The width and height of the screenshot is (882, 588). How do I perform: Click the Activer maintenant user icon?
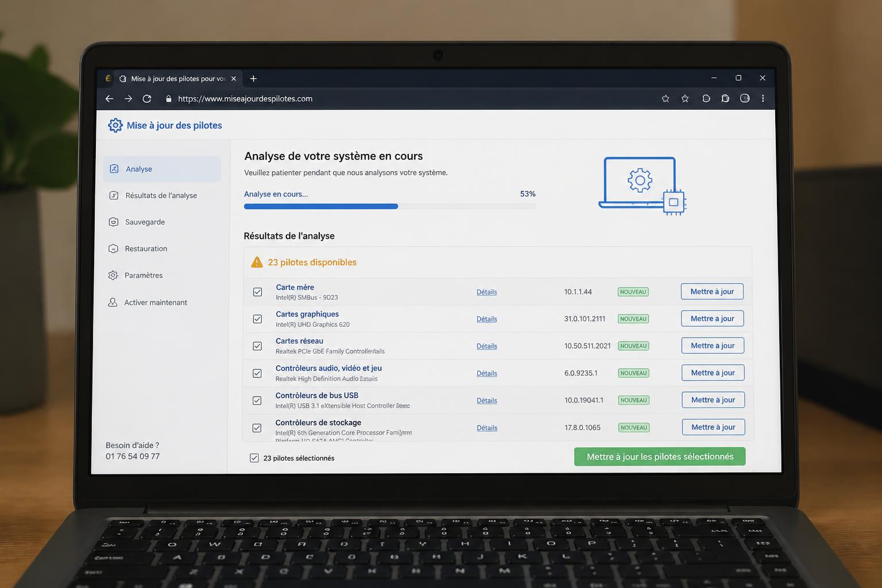pos(113,302)
